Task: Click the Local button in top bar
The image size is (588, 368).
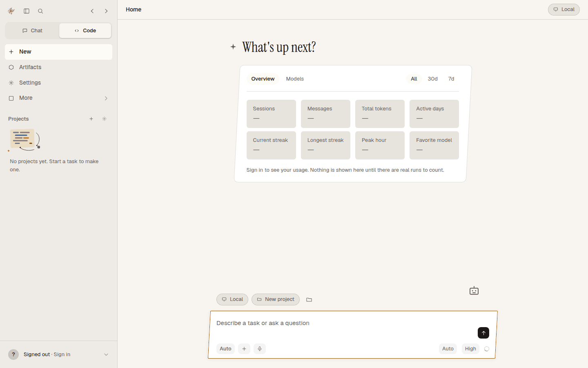Action: 563,9
